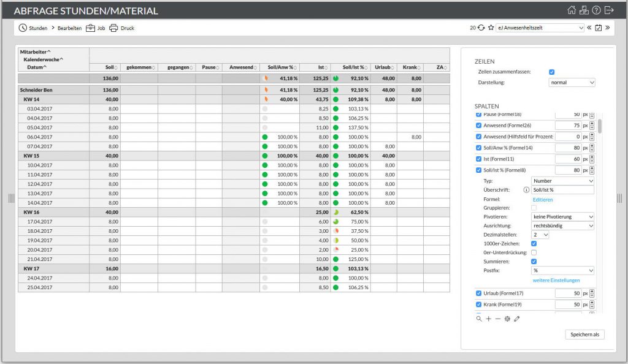
Task: Go to the home screen icon
Action: pyautogui.click(x=572, y=10)
